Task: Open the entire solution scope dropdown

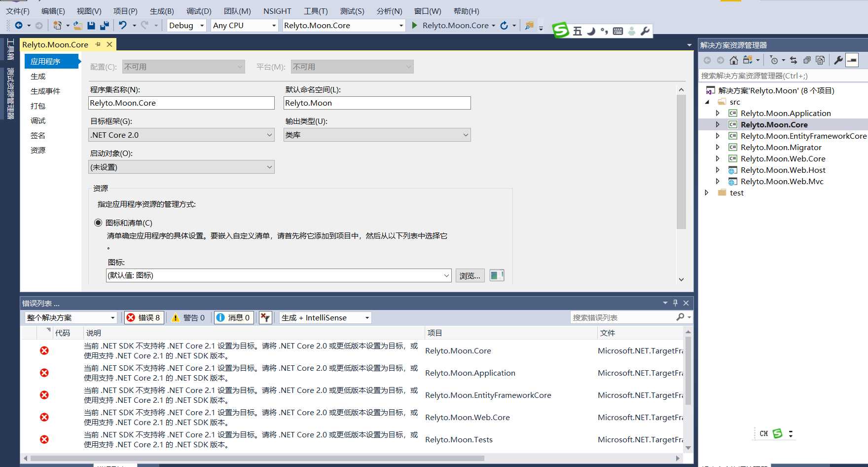Action: [x=71, y=317]
